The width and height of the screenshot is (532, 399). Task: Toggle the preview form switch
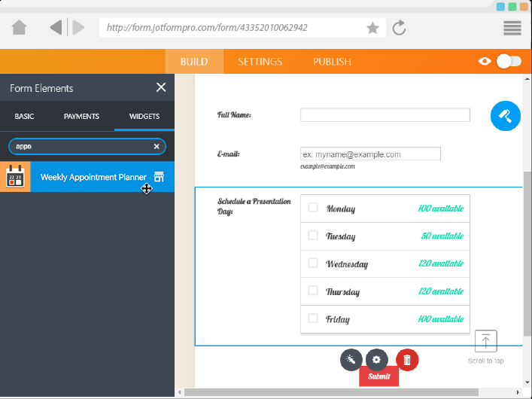point(509,61)
